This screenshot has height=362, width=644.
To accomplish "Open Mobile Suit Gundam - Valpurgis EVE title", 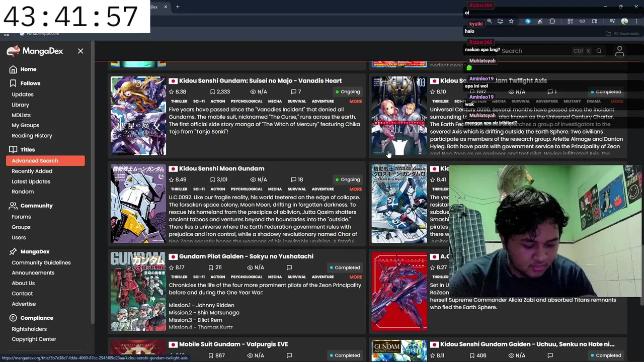I will coord(233,344).
